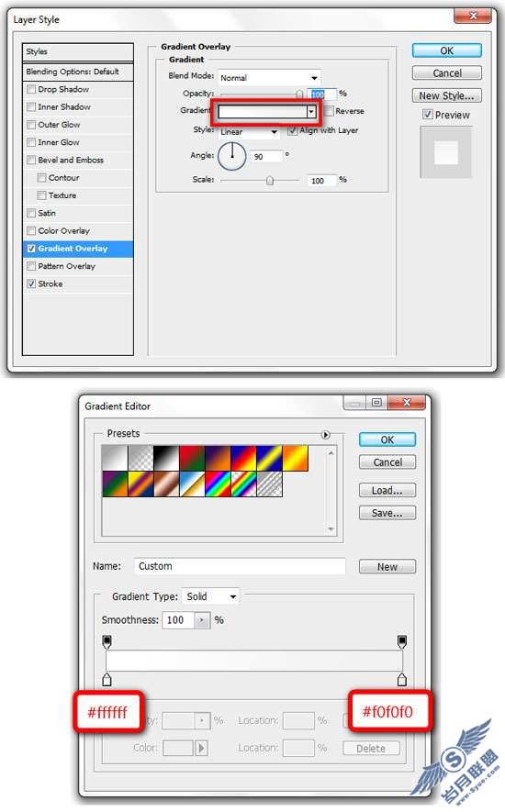505x812 pixels.
Task: Click the Scale percent field showing 100
Action: pos(321,180)
